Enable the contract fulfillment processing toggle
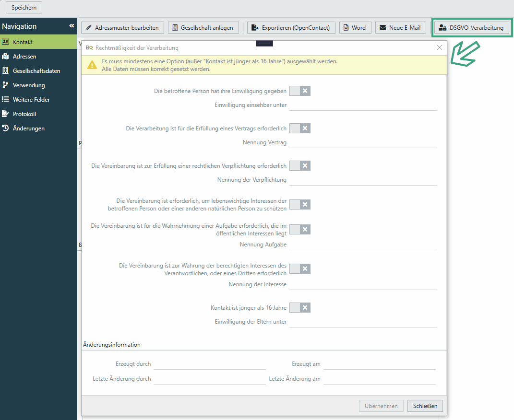 (x=299, y=128)
